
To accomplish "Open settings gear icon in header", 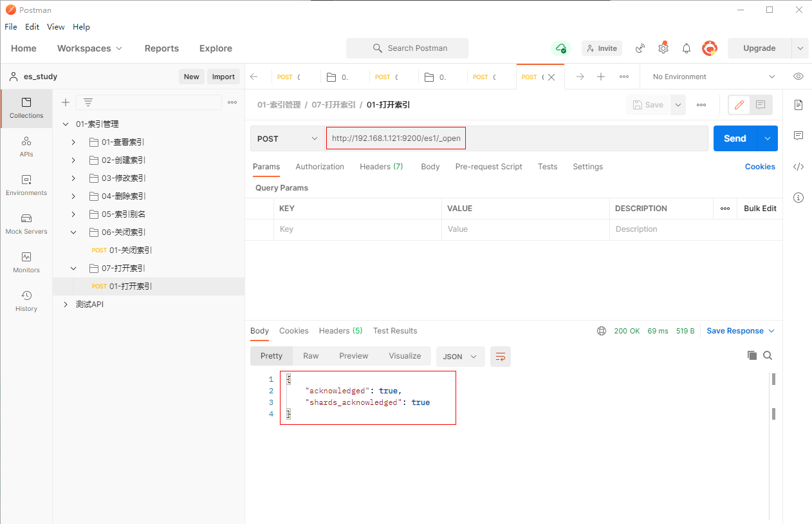I will pos(663,48).
